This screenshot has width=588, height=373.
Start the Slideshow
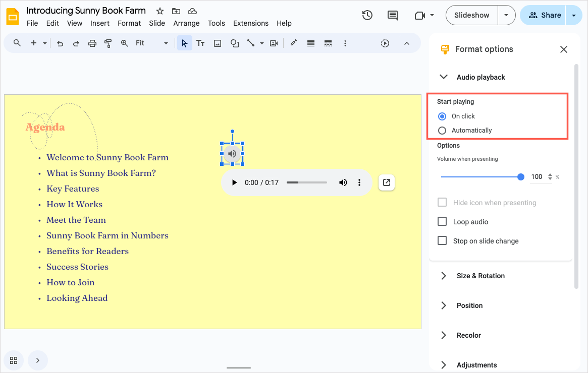[472, 15]
